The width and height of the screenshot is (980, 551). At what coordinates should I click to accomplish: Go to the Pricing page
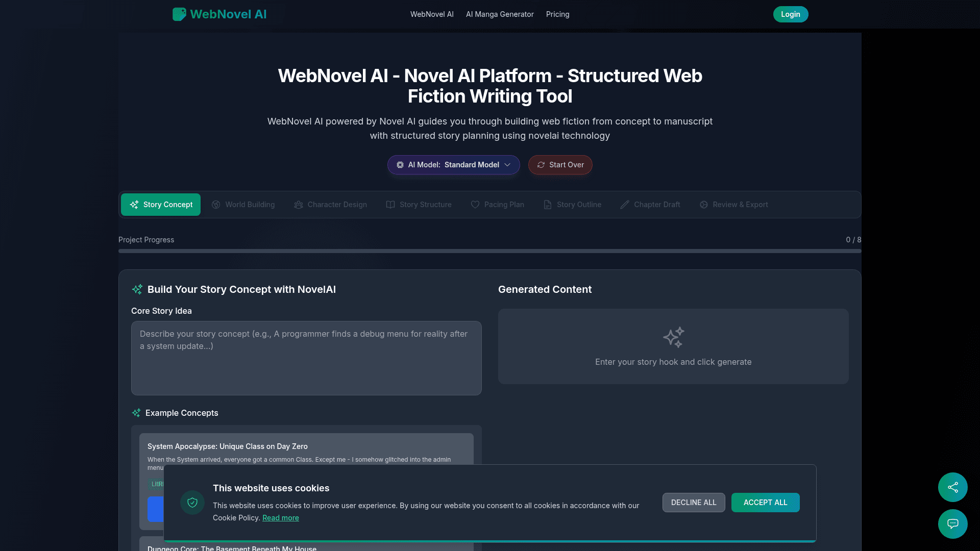coord(557,14)
